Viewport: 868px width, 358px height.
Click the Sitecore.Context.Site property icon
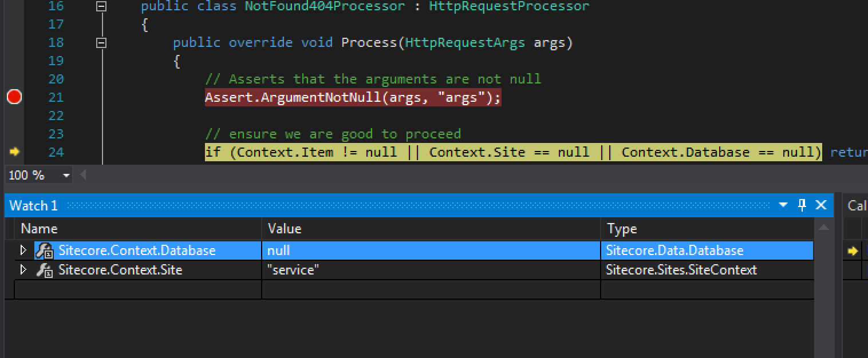coord(44,270)
